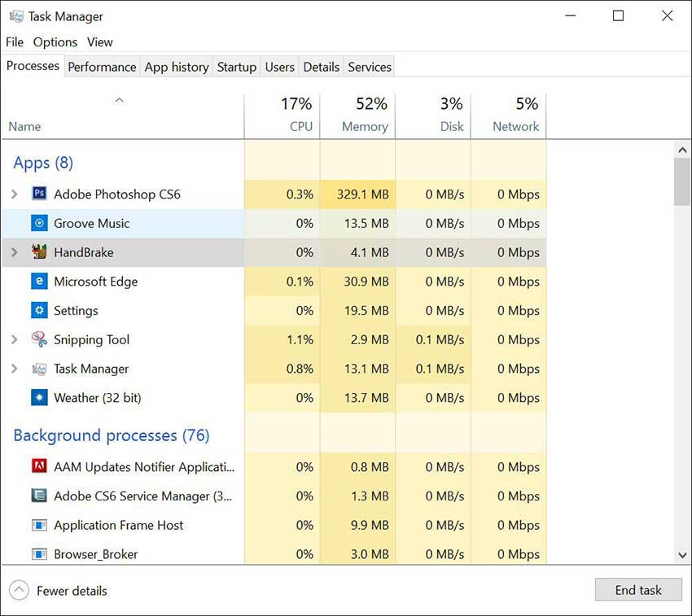Viewport: 692px width, 616px height.
Task: Expand the Task Manager process entry
Action: pos(15,369)
